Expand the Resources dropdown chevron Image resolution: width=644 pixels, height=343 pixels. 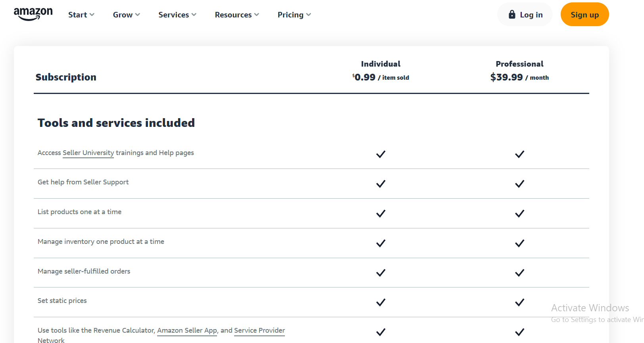coord(257,15)
